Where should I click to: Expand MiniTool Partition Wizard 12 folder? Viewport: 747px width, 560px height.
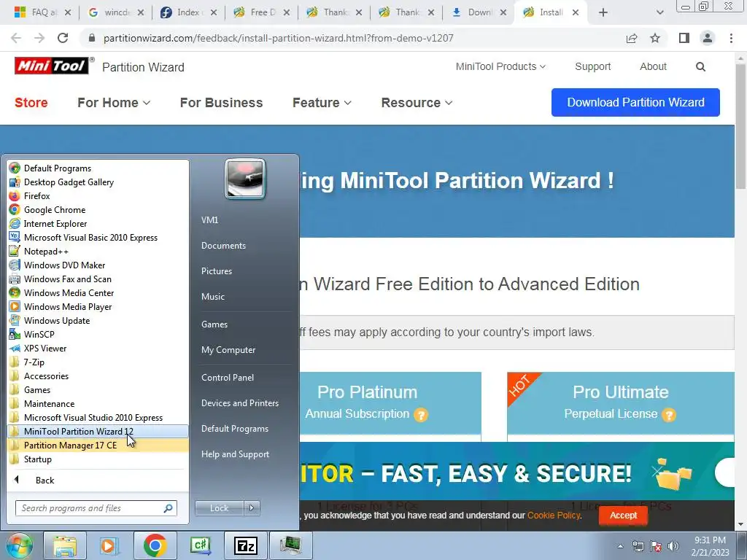pos(98,431)
